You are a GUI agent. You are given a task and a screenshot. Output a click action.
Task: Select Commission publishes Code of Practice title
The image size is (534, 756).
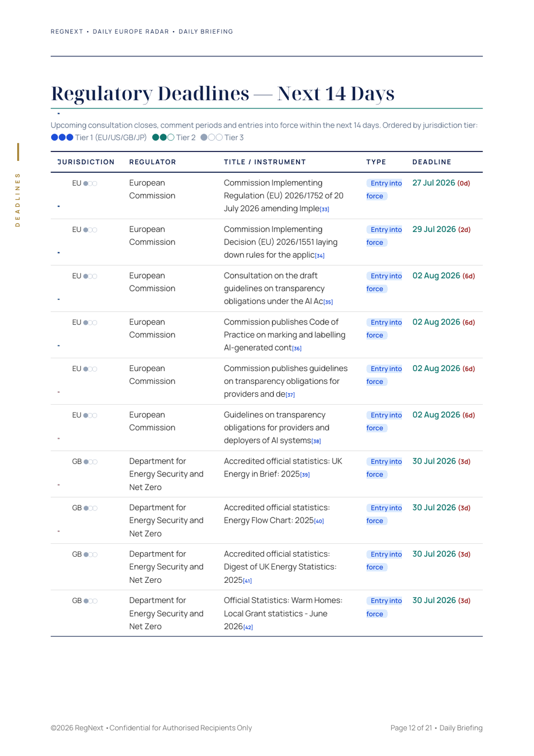coord(285,335)
